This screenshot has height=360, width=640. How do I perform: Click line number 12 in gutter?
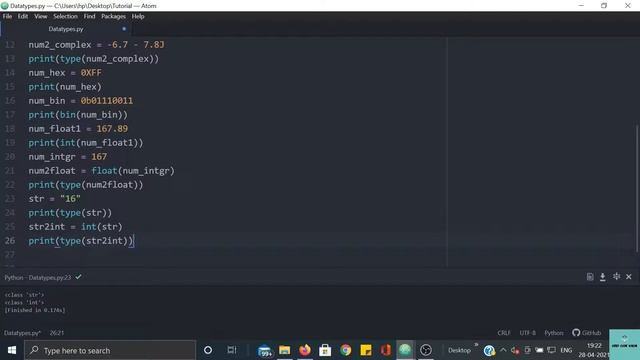pos(10,45)
